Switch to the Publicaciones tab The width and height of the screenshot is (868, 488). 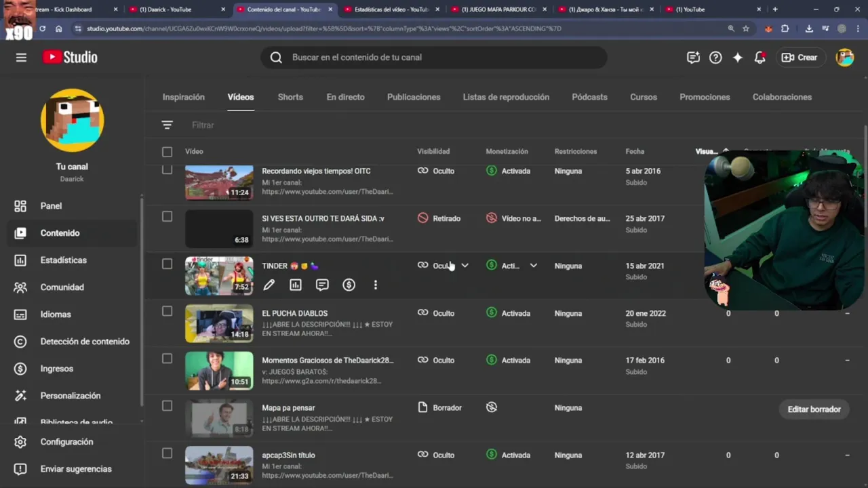(x=414, y=97)
